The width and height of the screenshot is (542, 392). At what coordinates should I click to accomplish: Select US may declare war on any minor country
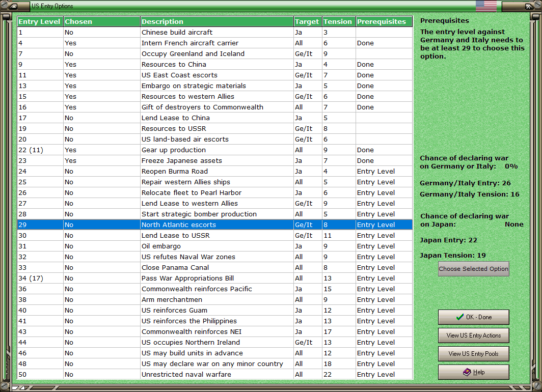215,364
